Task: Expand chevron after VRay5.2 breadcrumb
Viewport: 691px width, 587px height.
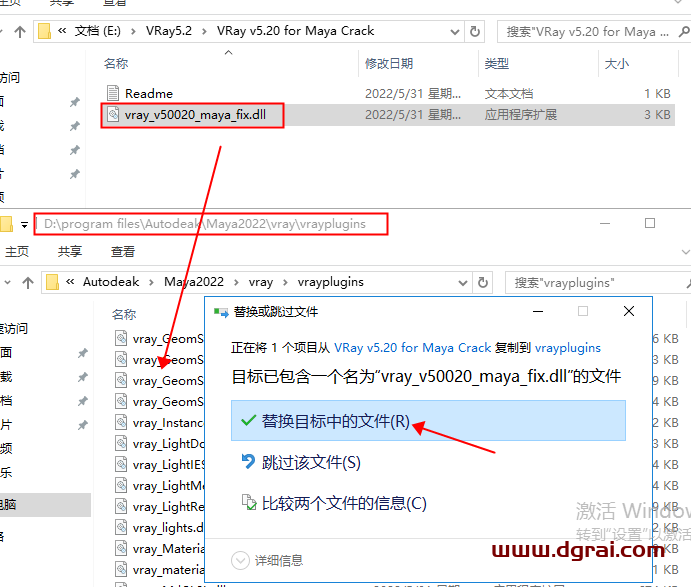Action: click(x=204, y=32)
